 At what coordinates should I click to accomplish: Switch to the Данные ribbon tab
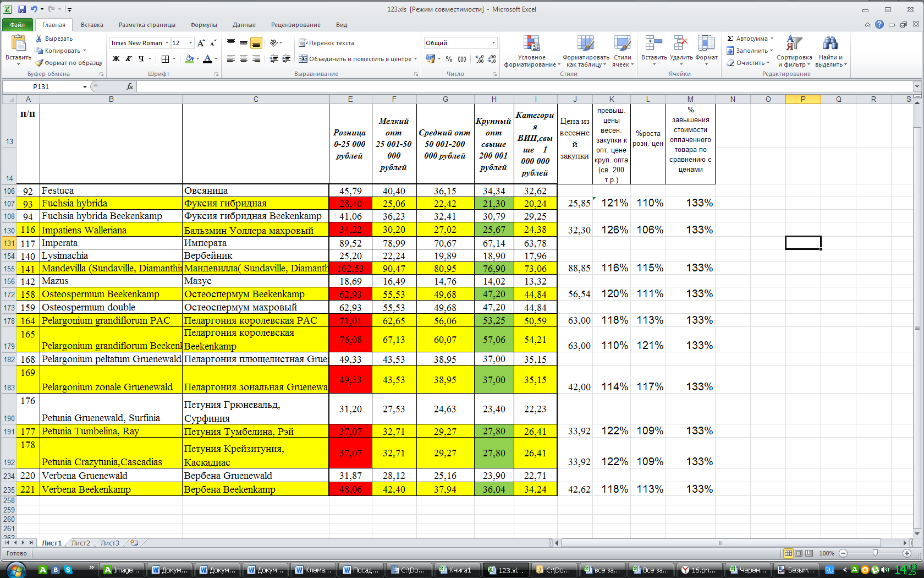click(x=244, y=25)
